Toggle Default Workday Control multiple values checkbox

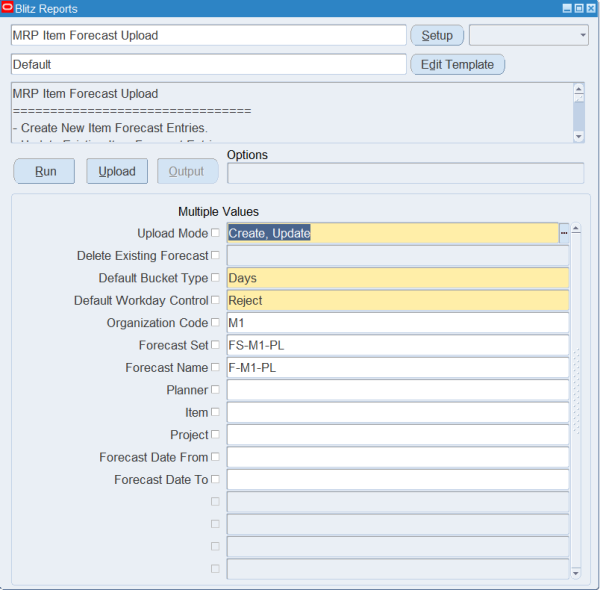pyautogui.click(x=215, y=300)
